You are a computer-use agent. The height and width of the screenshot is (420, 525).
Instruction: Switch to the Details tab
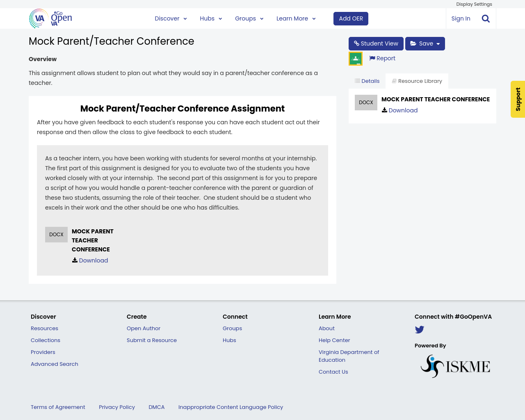click(366, 80)
